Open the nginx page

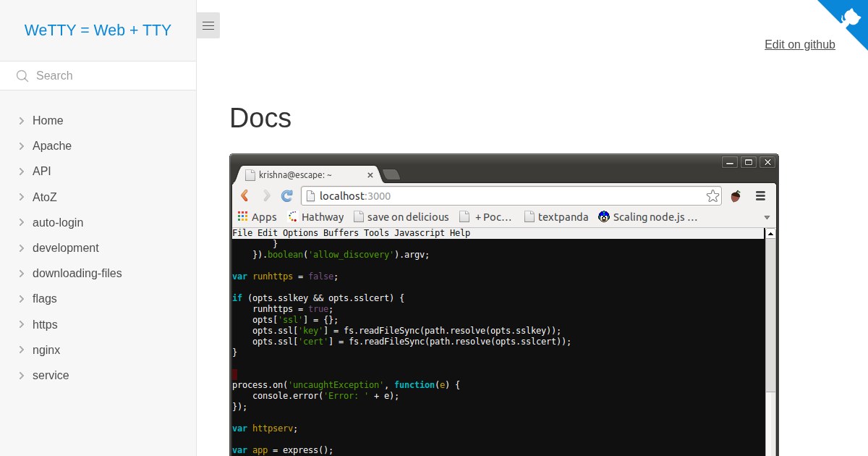[x=46, y=350]
